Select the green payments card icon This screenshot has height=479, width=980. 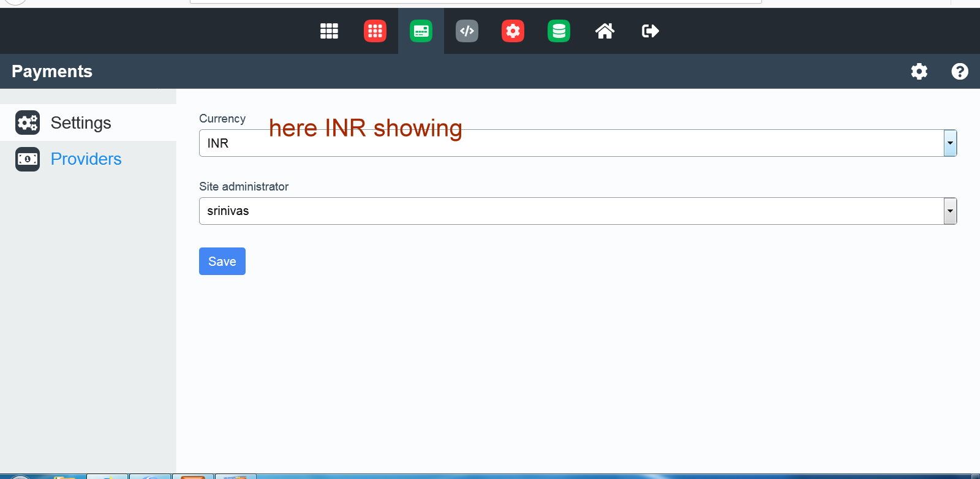[x=421, y=31]
